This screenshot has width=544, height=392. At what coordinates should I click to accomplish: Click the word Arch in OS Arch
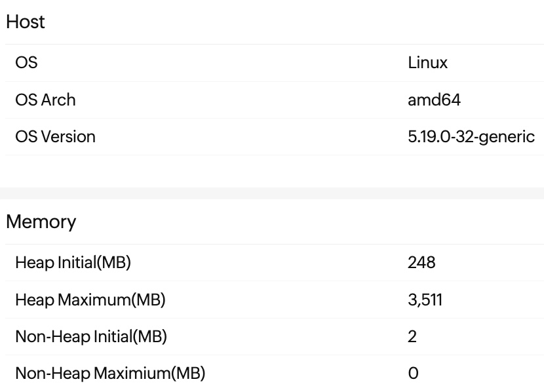[58, 100]
